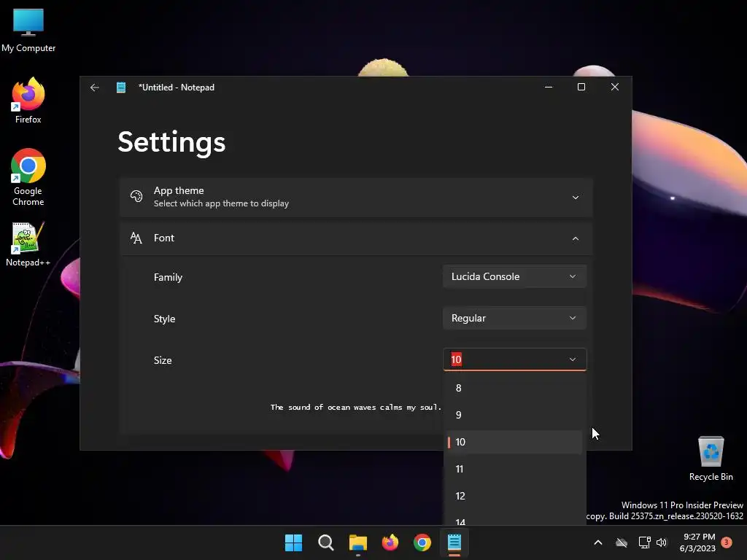The width and height of the screenshot is (747, 560).
Task: Click the Font section header label
Action: tap(164, 238)
